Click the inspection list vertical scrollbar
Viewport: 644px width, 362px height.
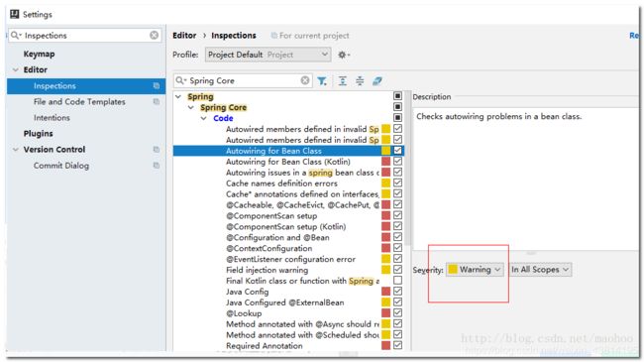pos(407,169)
